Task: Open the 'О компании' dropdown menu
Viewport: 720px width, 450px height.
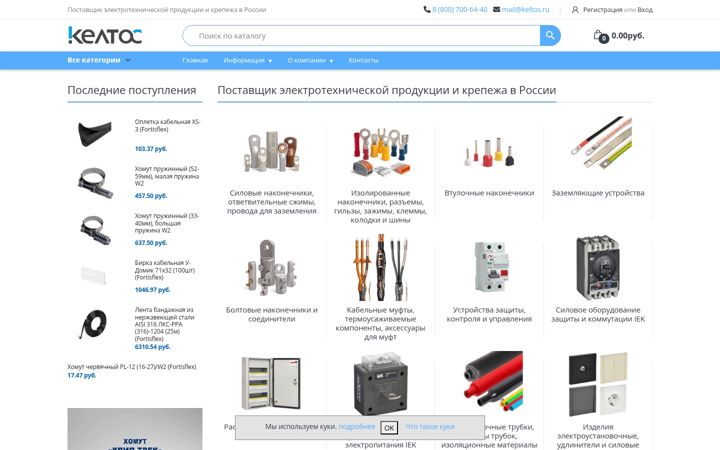Action: click(310, 60)
